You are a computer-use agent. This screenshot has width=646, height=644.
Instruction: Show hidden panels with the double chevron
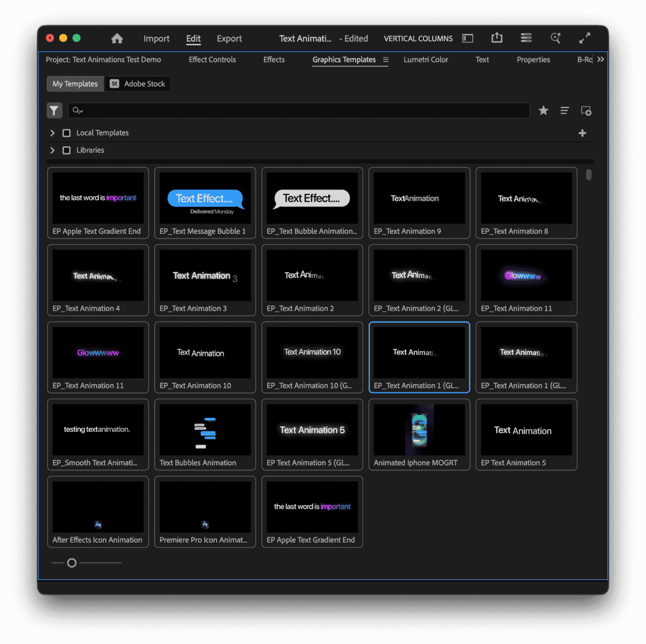pos(601,59)
